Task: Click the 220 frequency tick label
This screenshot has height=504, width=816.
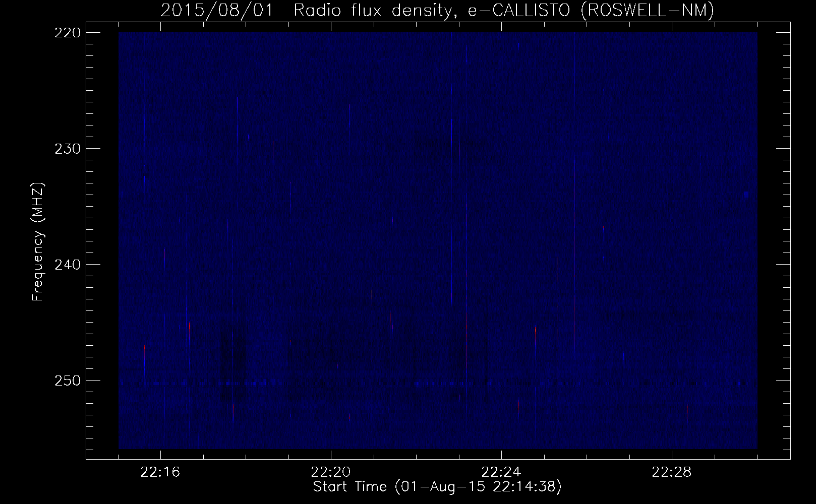Action: [67, 32]
